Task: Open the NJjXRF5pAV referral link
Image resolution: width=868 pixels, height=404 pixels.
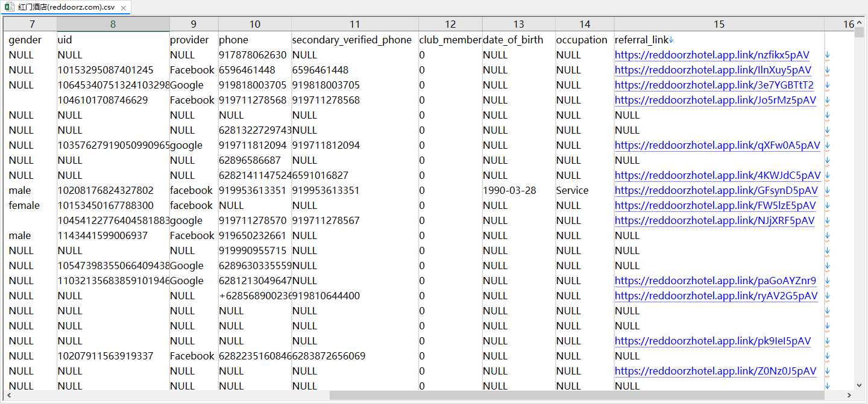Action: tap(714, 220)
